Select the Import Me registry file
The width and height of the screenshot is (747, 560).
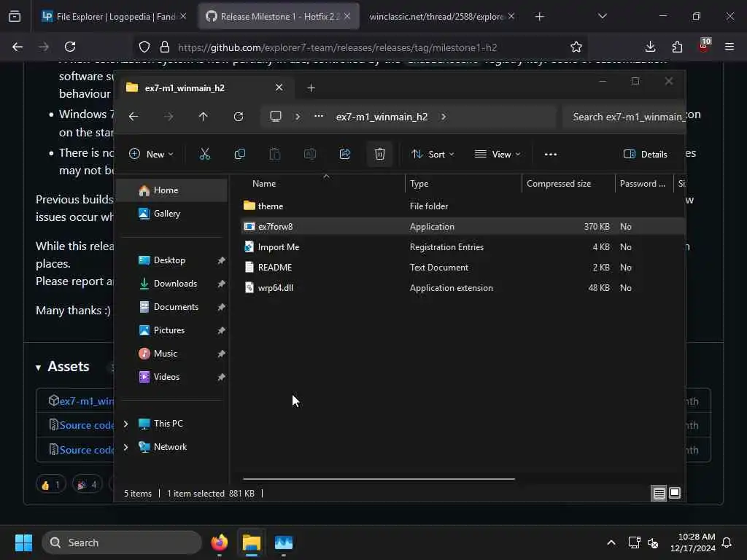coord(462,246)
